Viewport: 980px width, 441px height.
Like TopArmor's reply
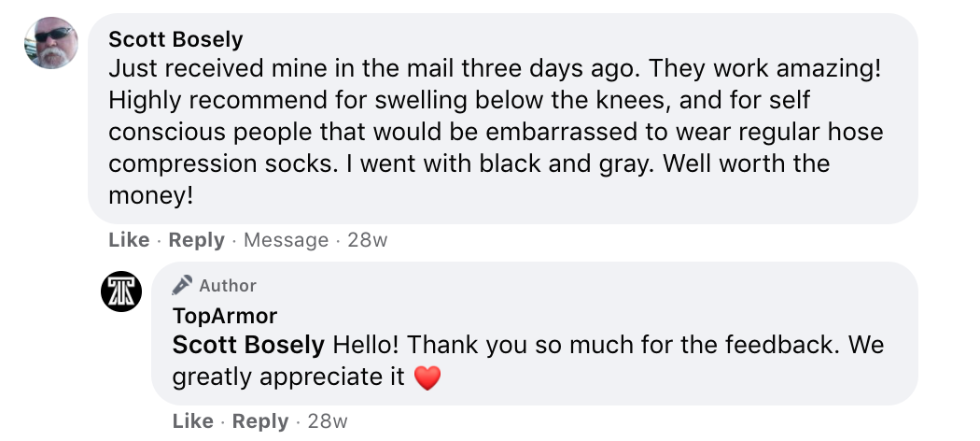(193, 421)
